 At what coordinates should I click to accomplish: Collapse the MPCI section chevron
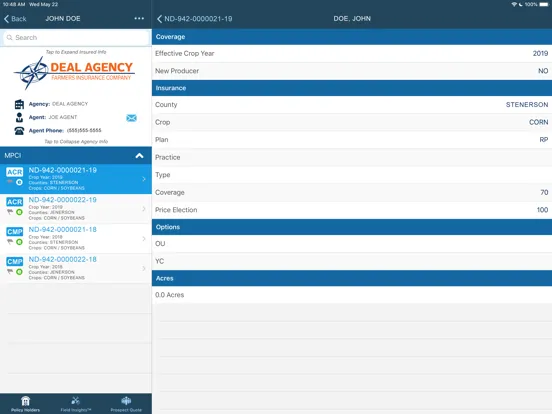139,156
